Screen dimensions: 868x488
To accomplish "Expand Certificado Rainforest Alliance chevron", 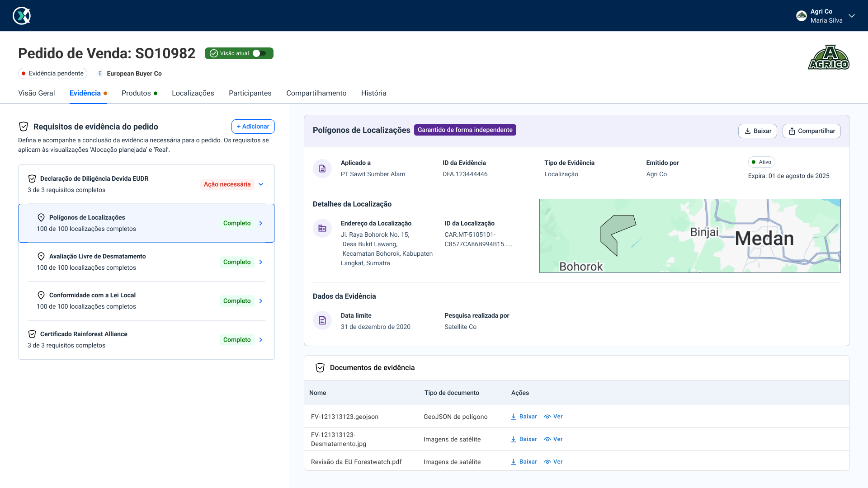I will [x=261, y=340].
